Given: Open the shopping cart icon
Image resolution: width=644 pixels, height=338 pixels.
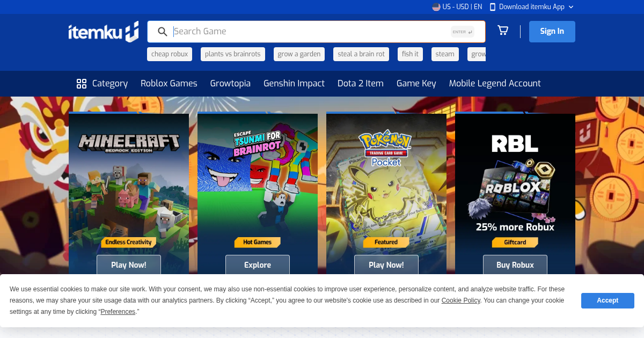Looking at the screenshot, I should click(x=503, y=31).
